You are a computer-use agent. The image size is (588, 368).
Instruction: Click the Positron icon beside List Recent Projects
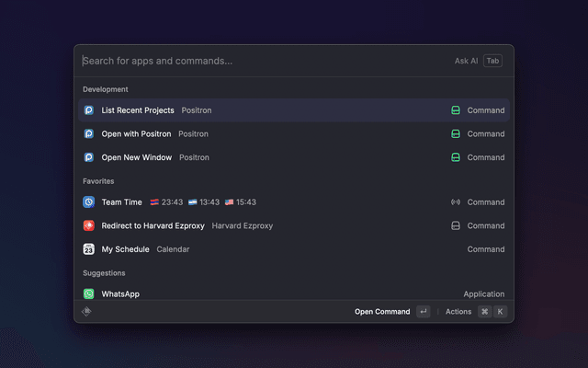point(89,110)
